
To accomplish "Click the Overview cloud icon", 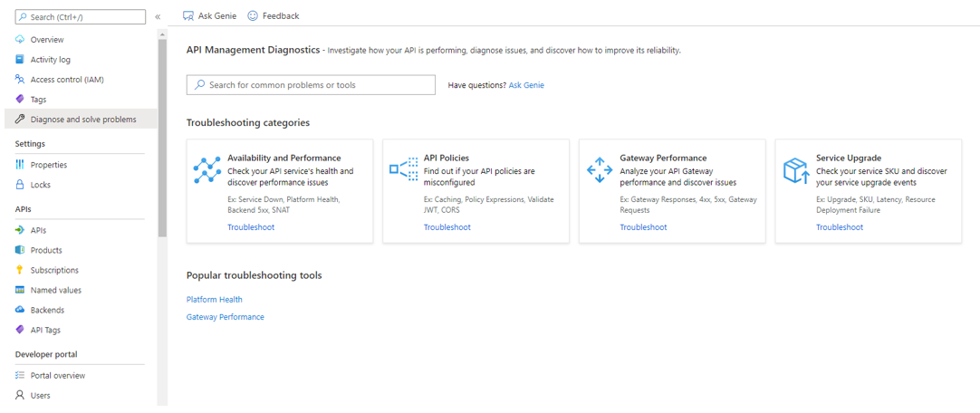I will pyautogui.click(x=20, y=39).
